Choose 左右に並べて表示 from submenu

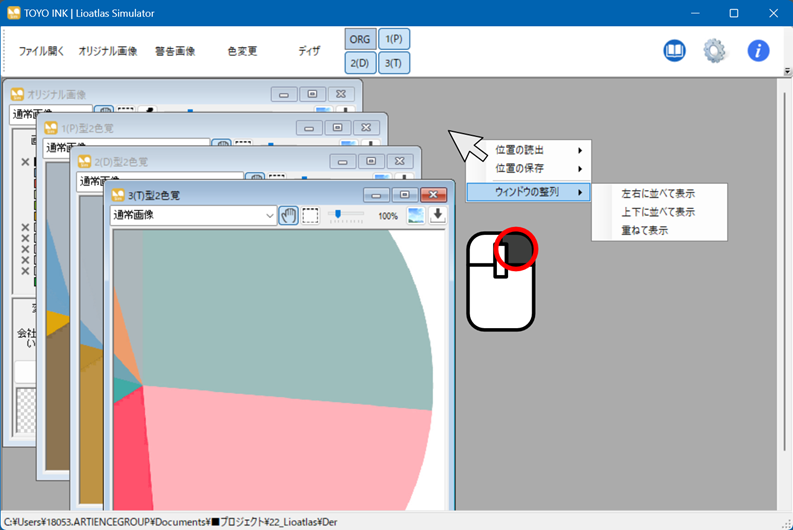click(x=658, y=193)
